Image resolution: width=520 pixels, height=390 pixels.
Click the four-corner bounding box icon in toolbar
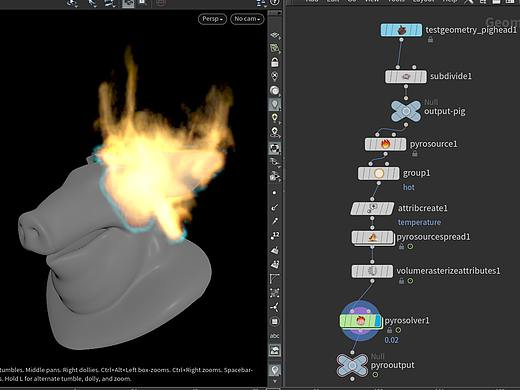[x=275, y=293]
